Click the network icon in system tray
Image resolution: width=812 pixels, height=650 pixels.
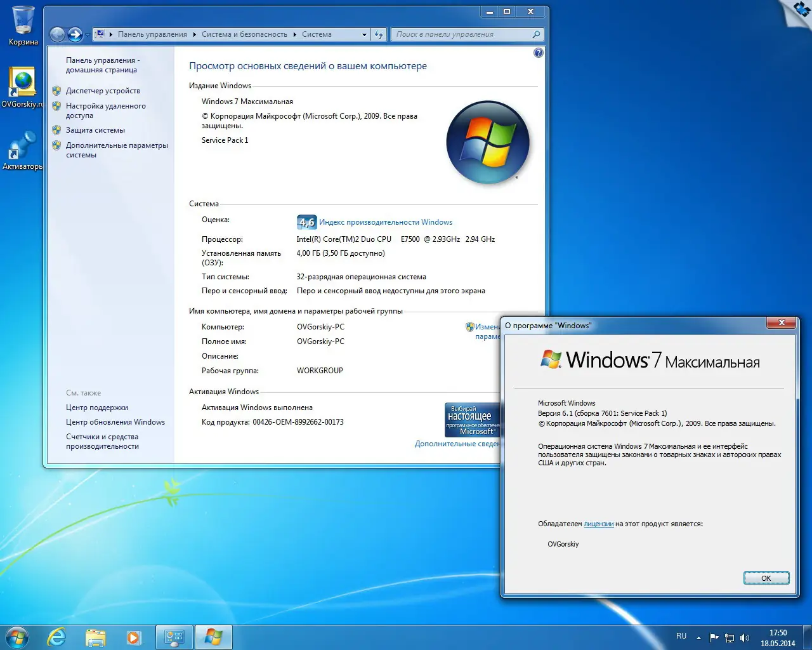pyautogui.click(x=730, y=637)
